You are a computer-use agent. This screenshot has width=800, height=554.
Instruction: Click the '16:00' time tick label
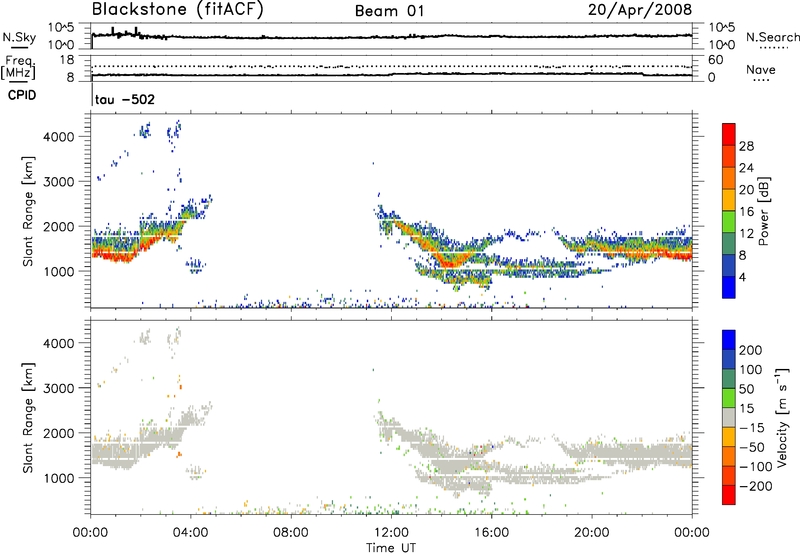click(491, 533)
